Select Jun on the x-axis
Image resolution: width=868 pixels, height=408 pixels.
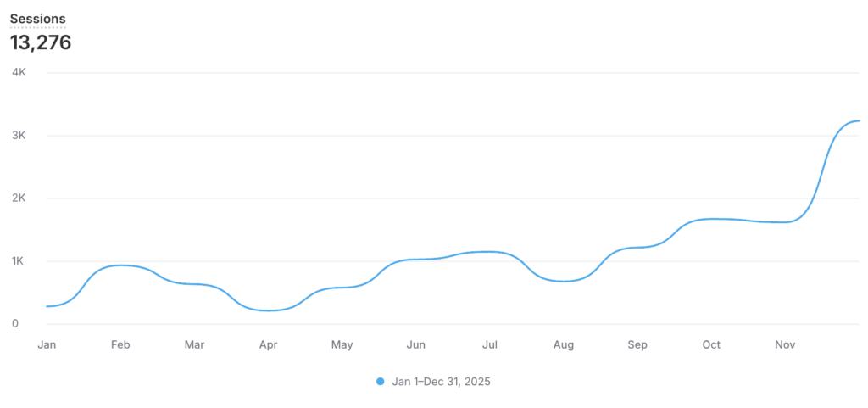click(x=416, y=345)
